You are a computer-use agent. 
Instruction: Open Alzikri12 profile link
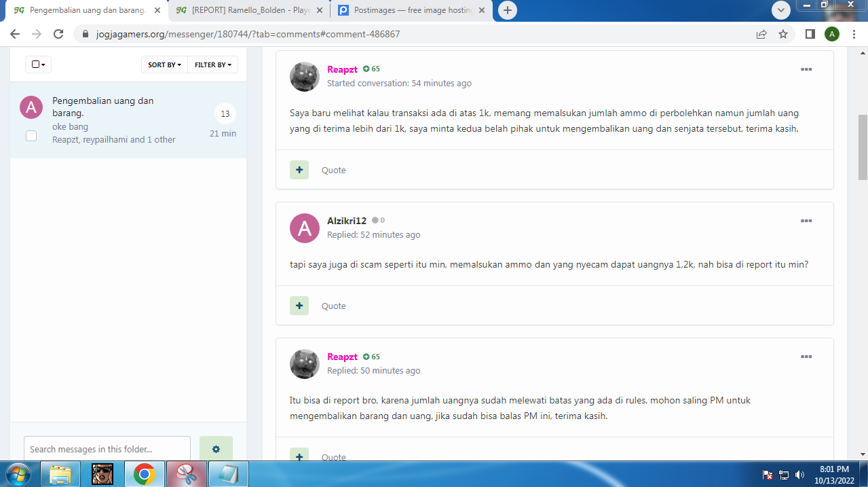pyautogui.click(x=347, y=221)
